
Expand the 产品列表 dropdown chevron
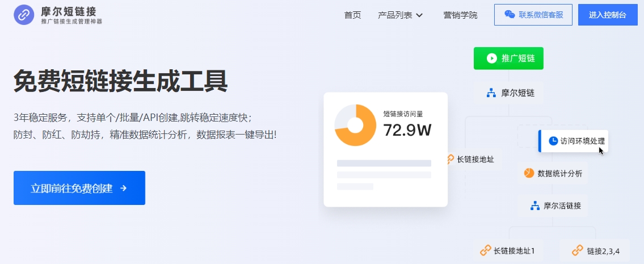[419, 15]
